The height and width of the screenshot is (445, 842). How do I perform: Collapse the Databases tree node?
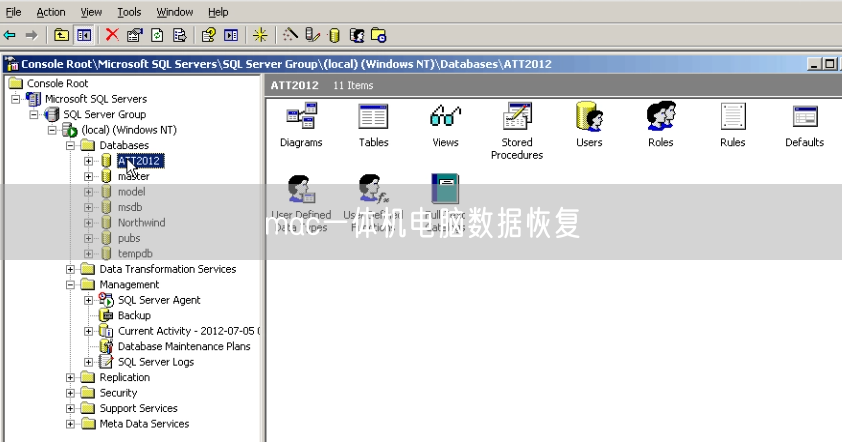coord(71,145)
